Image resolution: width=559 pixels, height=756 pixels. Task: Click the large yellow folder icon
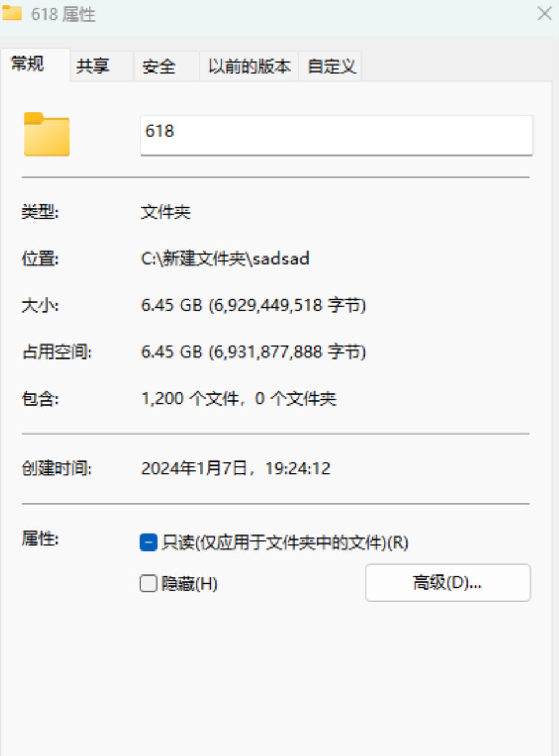[x=47, y=134]
